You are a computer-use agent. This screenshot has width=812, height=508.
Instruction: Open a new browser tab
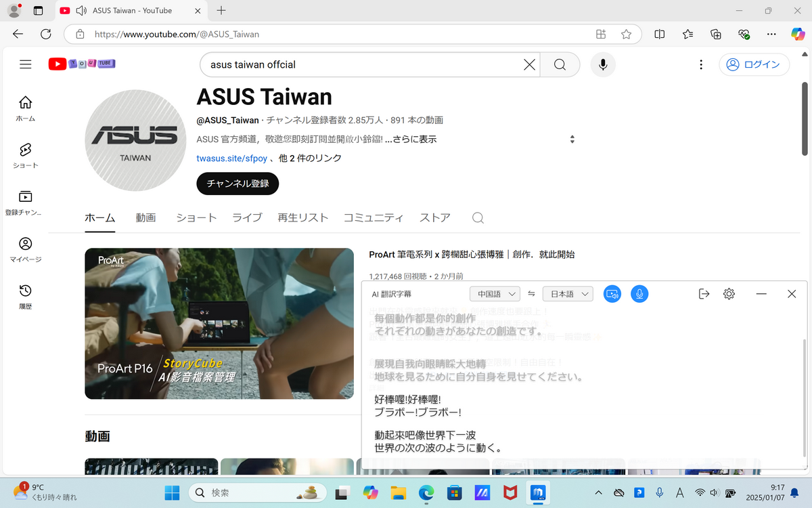221,10
